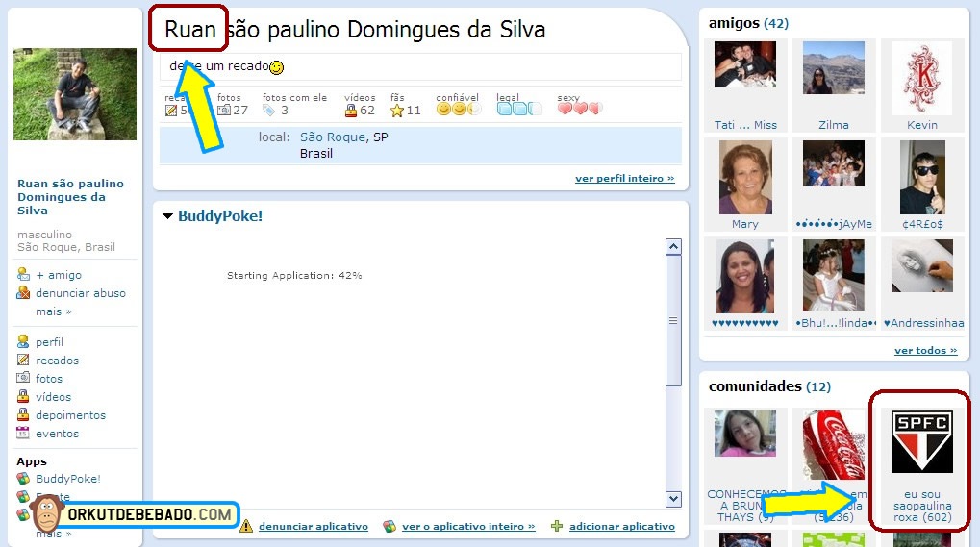Image resolution: width=980 pixels, height=547 pixels.
Task: Click 'adicionar aplicativo' link
Action: pyautogui.click(x=622, y=527)
